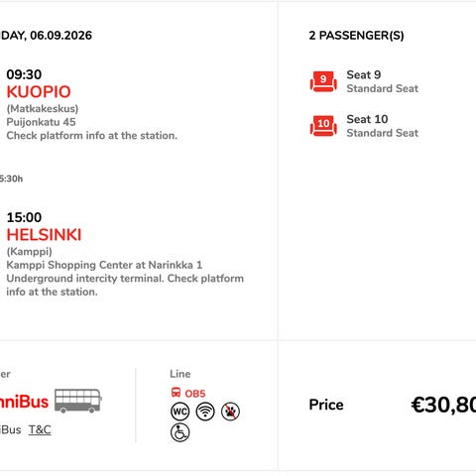Click the double-decker bus image
This screenshot has height=476, width=476.
(78, 401)
